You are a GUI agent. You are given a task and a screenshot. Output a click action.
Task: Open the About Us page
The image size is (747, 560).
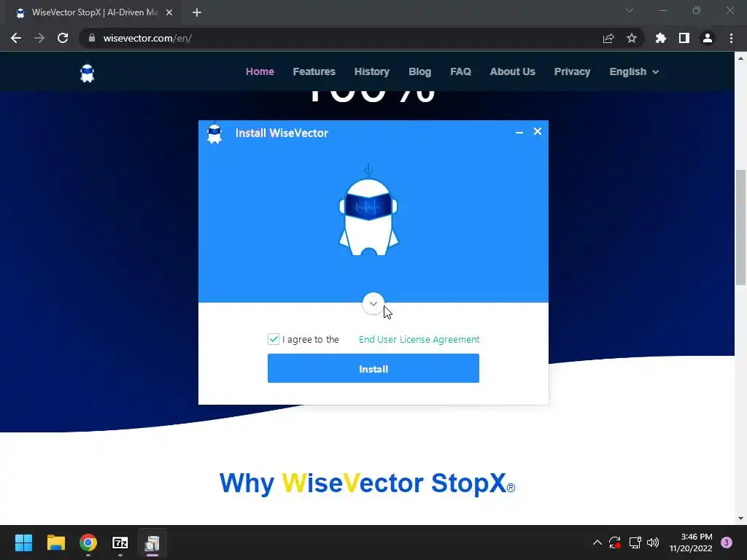512,71
